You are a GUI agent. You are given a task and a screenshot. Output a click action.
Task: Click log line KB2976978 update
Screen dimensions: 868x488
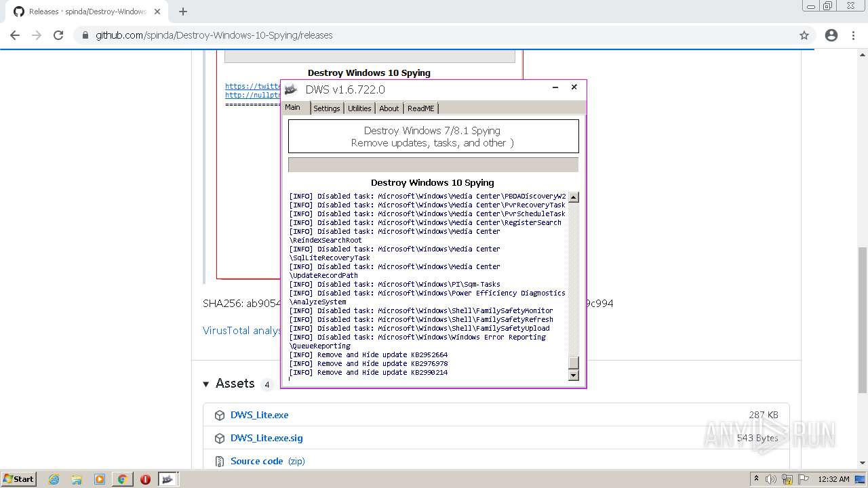pyautogui.click(x=368, y=363)
